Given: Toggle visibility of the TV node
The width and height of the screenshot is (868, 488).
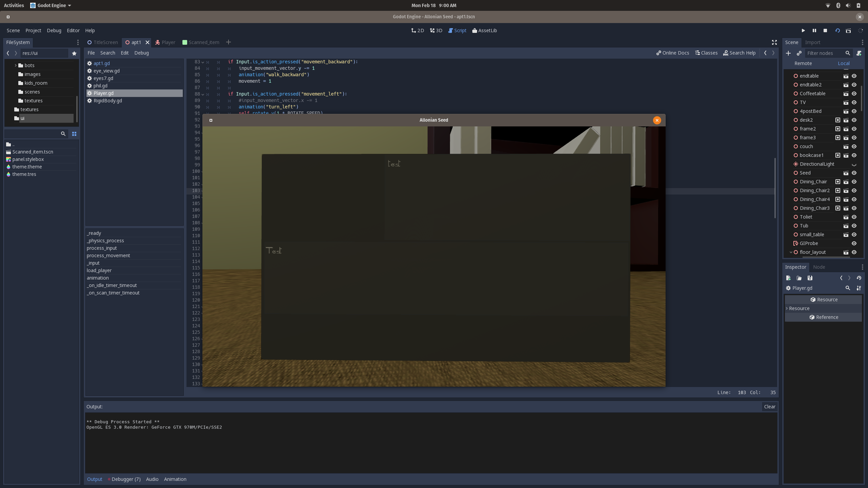Looking at the screenshot, I should [854, 102].
